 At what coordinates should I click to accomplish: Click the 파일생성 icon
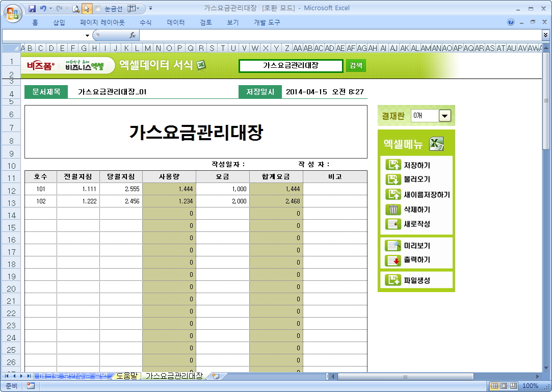click(x=393, y=280)
